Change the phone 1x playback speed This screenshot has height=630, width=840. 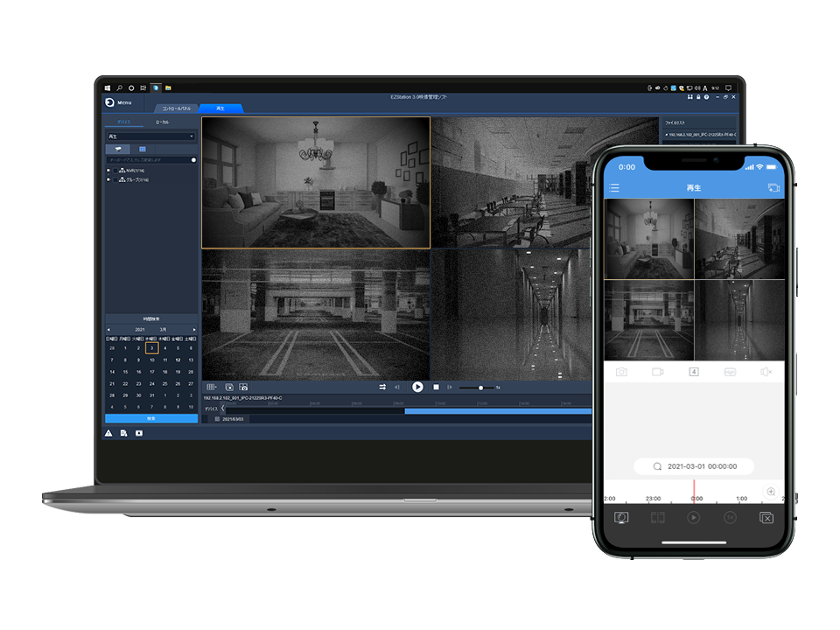pyautogui.click(x=730, y=517)
